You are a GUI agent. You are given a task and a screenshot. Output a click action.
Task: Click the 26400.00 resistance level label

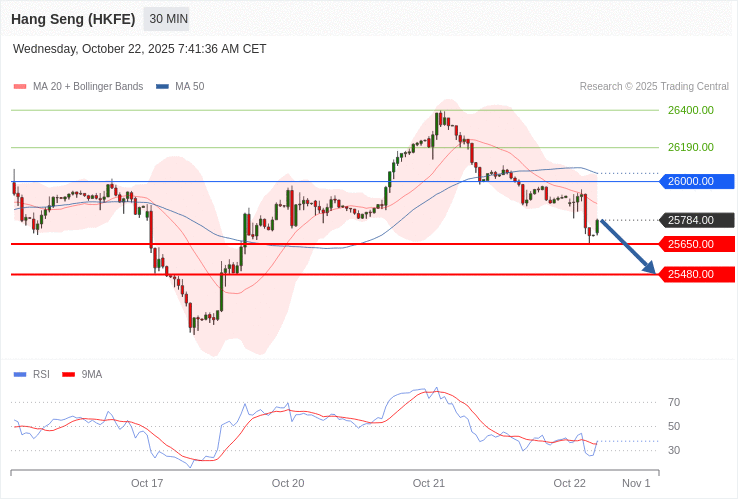coord(691,110)
